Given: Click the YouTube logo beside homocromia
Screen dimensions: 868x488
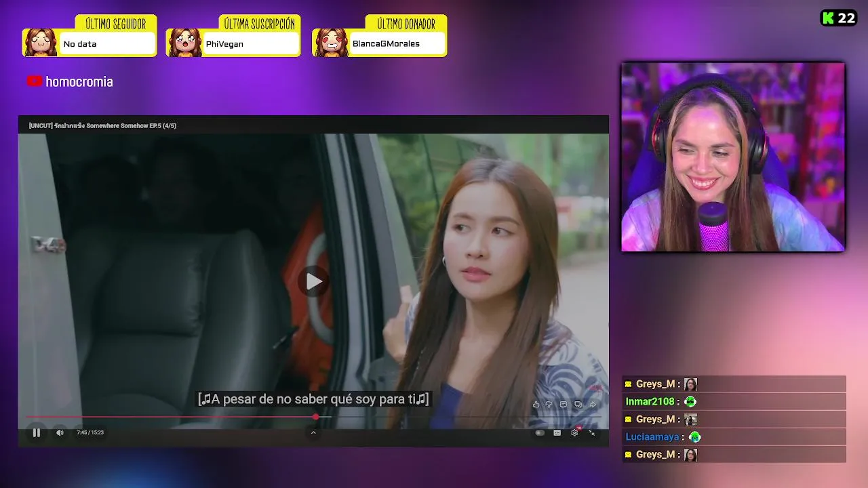Looking at the screenshot, I should coord(35,81).
